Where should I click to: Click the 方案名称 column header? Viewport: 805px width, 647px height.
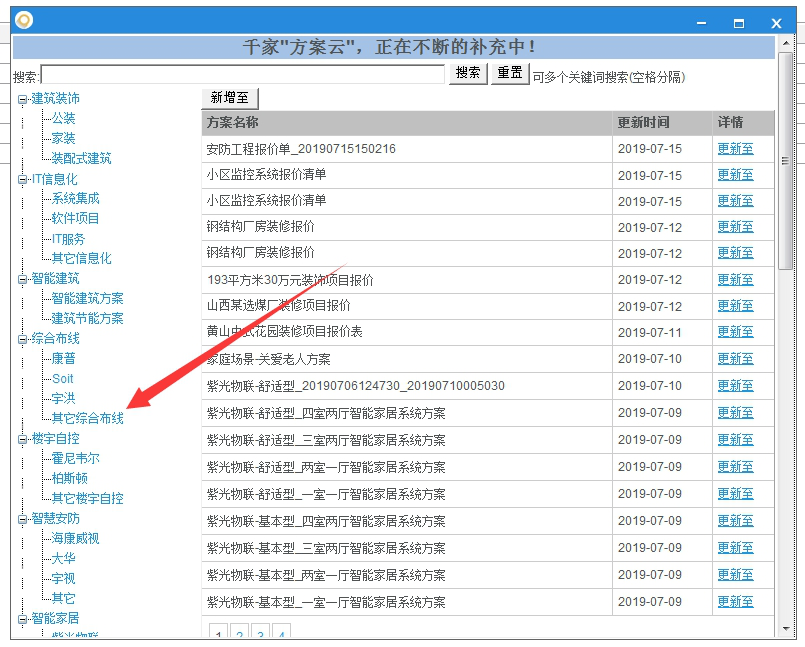232,123
